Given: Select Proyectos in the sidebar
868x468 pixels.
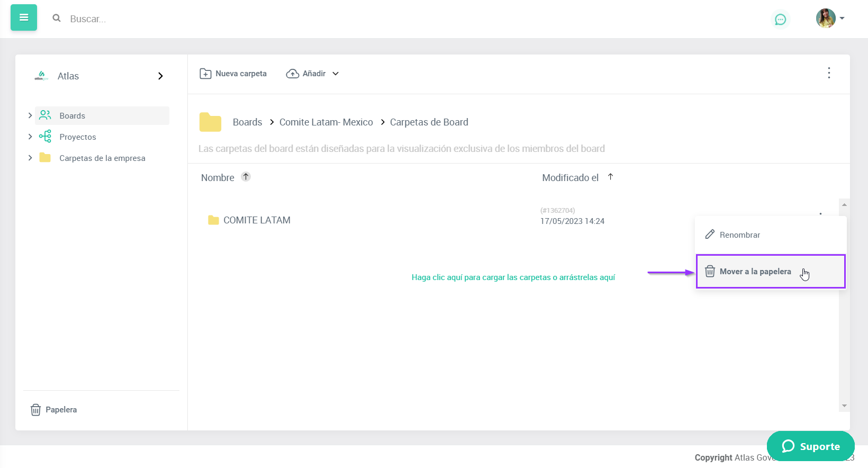Looking at the screenshot, I should click(x=78, y=137).
